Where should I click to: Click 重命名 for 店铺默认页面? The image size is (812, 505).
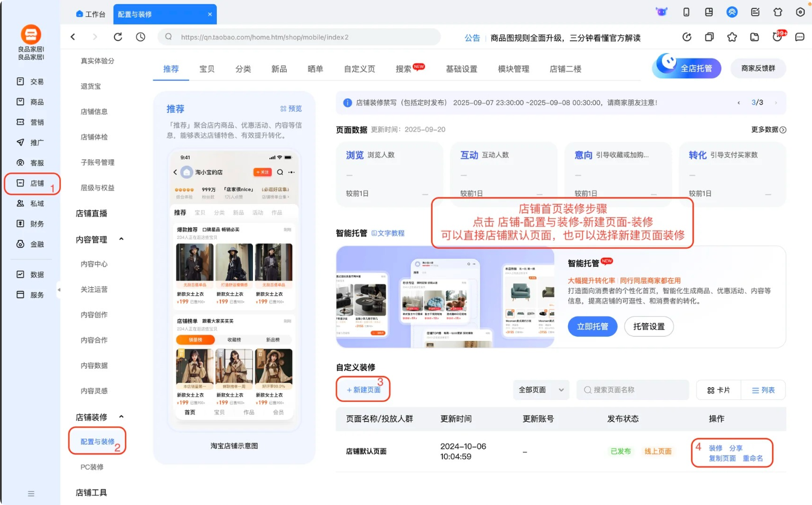coord(753,459)
